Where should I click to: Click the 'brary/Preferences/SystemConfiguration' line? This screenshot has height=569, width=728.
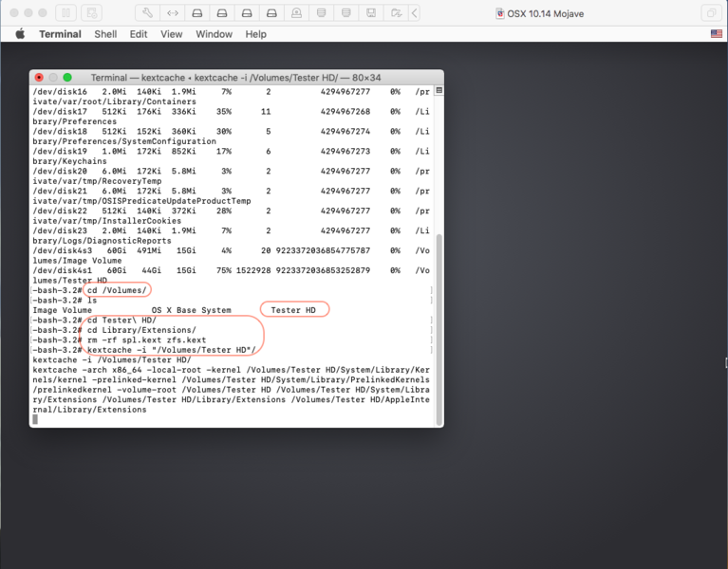tap(124, 141)
